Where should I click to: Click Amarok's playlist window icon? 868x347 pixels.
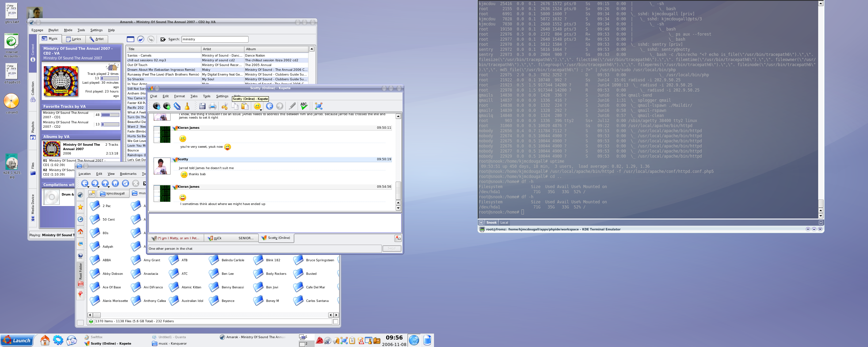point(131,39)
